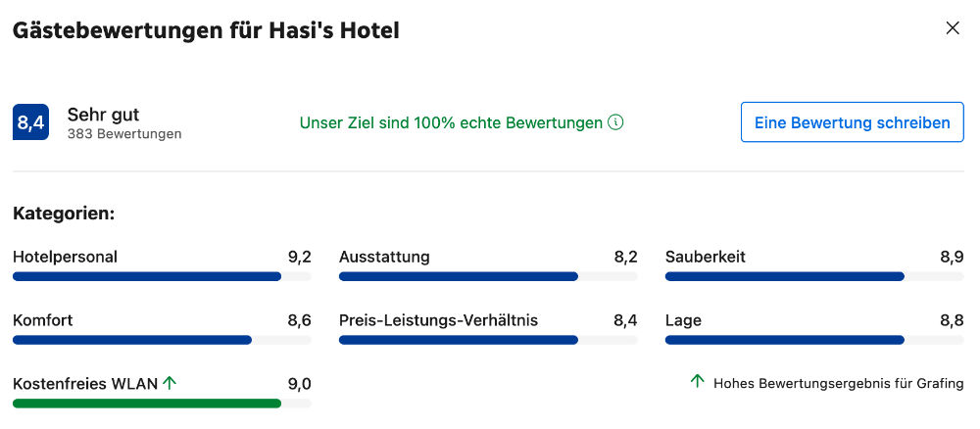
Task: Click the 383 Bewertungen text
Action: [x=124, y=134]
